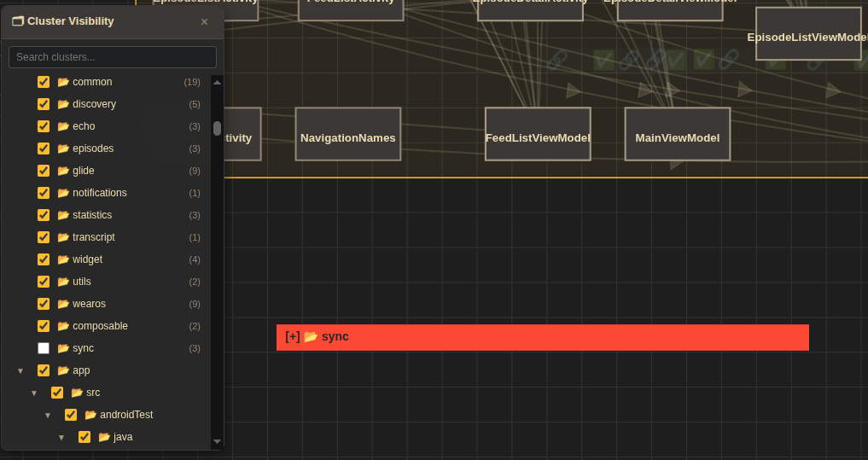
Task: Select the NavigationNames node
Action: pos(348,134)
